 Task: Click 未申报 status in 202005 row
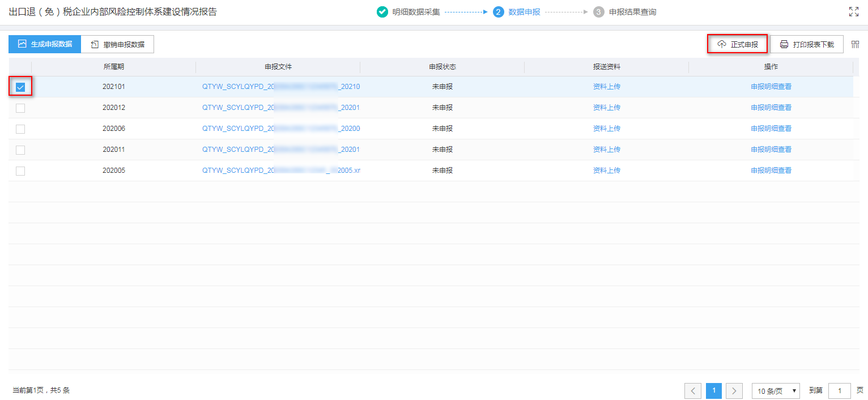click(x=442, y=171)
